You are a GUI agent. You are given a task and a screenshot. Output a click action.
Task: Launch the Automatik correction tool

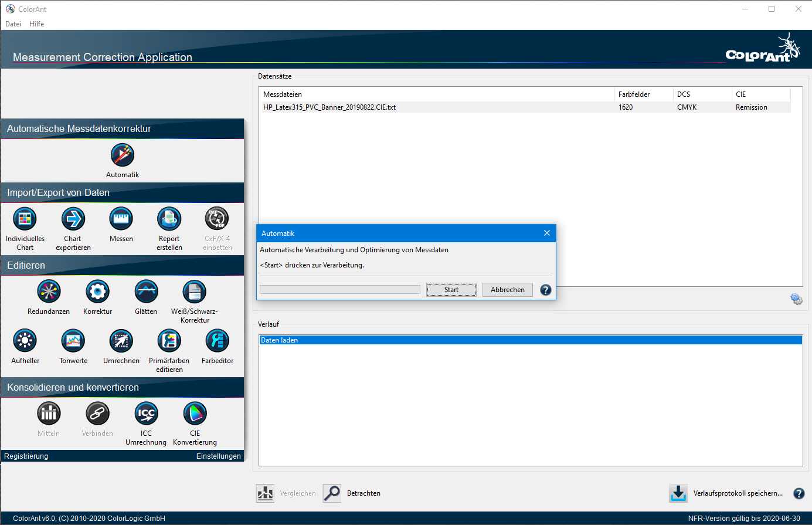[x=123, y=155]
